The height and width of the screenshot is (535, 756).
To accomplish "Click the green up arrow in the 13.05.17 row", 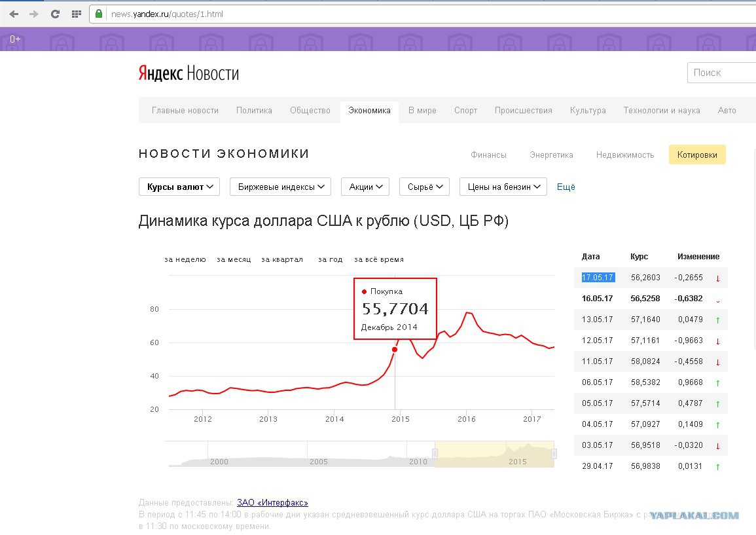I will coord(718,320).
